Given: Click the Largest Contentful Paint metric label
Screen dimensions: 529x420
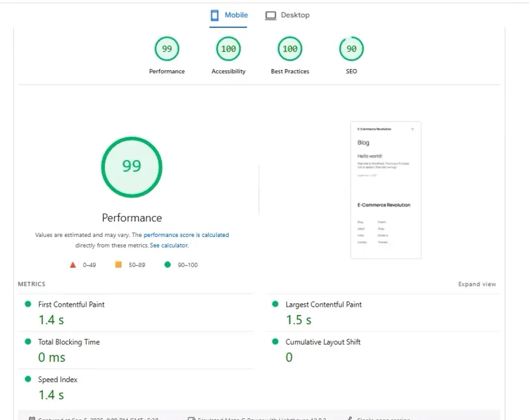Looking at the screenshot, I should point(324,304).
